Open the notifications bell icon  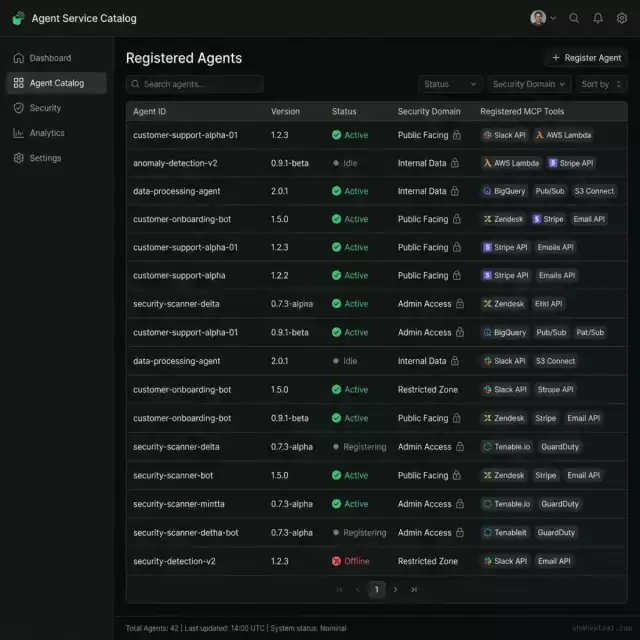598,18
